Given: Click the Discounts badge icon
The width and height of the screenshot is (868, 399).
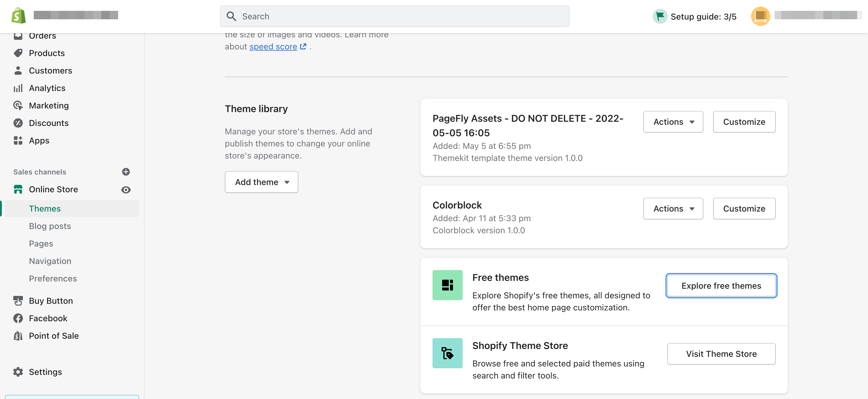Looking at the screenshot, I should coord(18,123).
